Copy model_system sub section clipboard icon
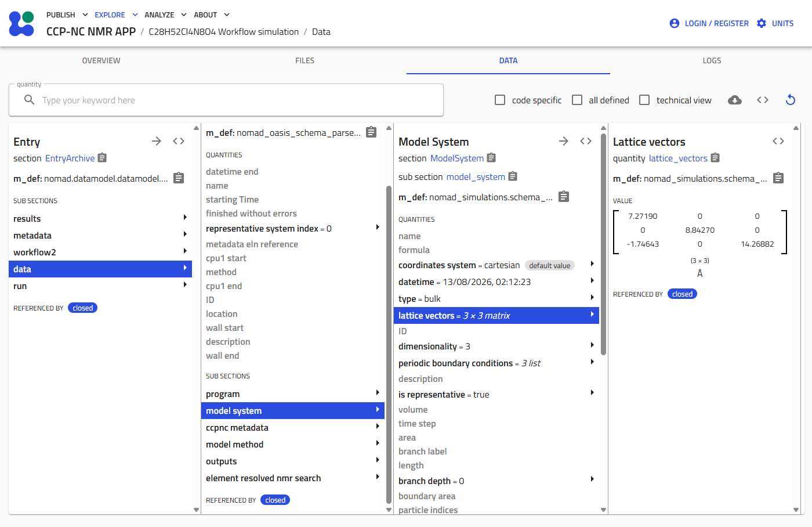Viewport: 812px width, 527px height. [x=513, y=176]
